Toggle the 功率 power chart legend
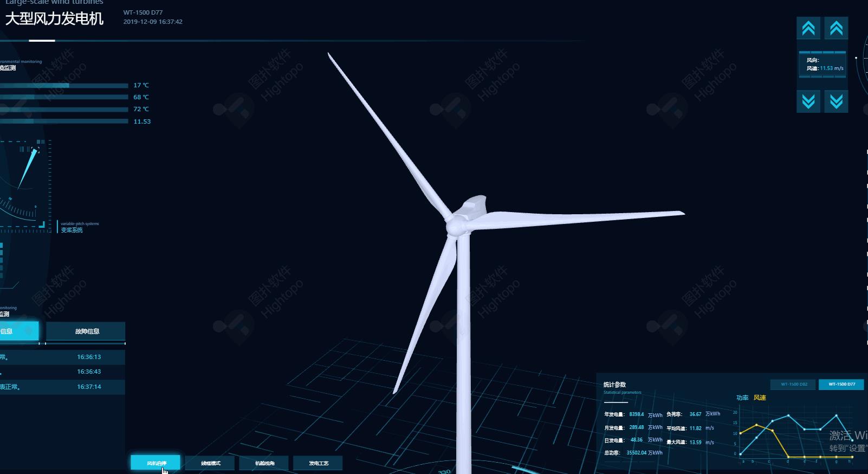Viewport: 868px width, 474px height. pos(742,398)
